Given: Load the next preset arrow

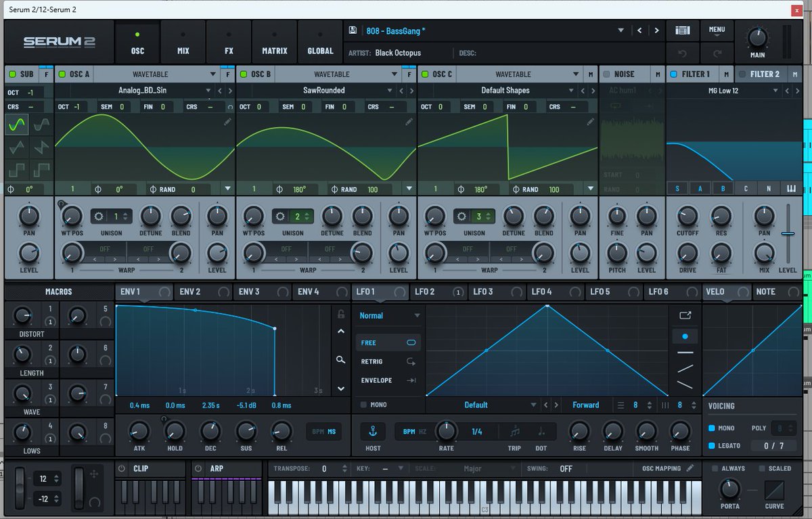Looking at the screenshot, I should (x=656, y=30).
